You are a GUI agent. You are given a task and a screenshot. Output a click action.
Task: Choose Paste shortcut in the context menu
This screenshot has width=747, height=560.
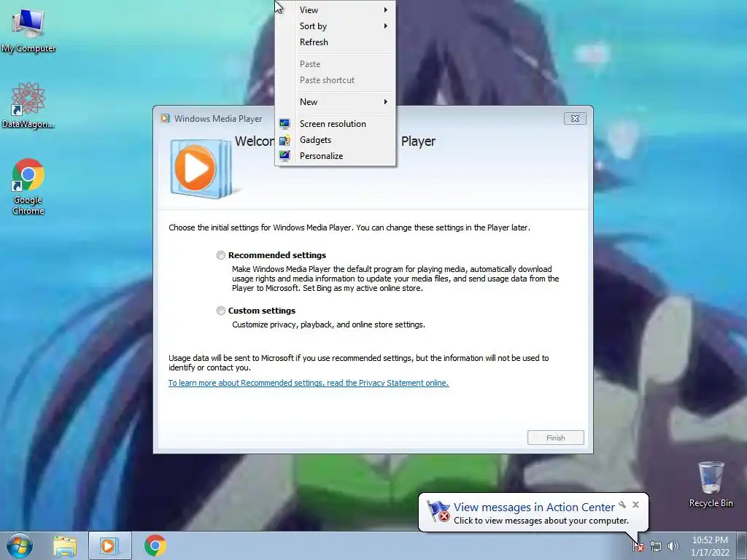point(336,80)
